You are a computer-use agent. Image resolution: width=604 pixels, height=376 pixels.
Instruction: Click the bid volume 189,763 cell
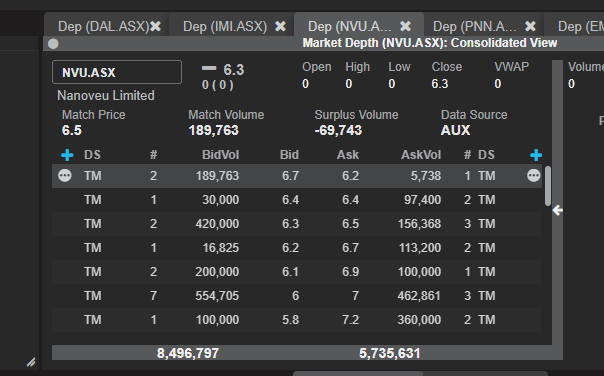tap(217, 176)
